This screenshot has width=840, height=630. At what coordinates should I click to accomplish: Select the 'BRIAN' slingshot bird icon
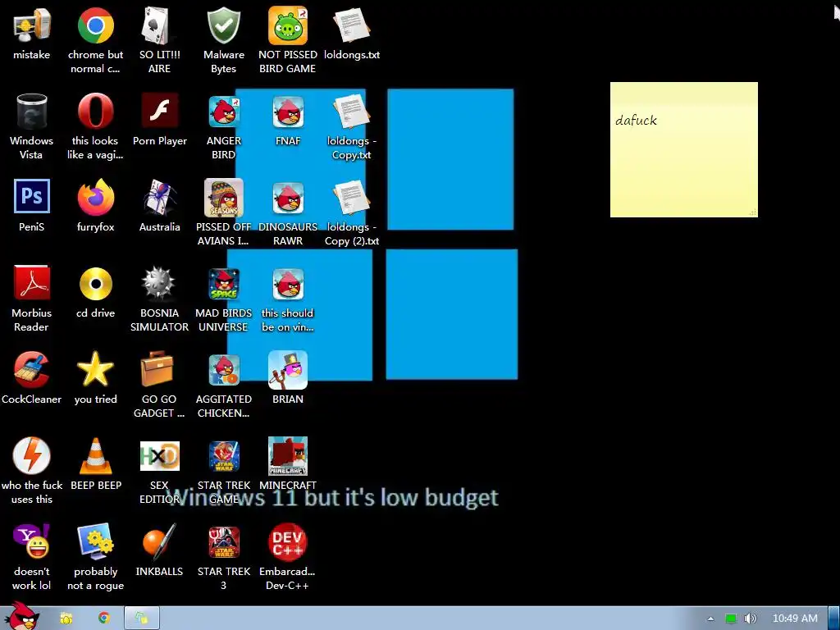288,370
